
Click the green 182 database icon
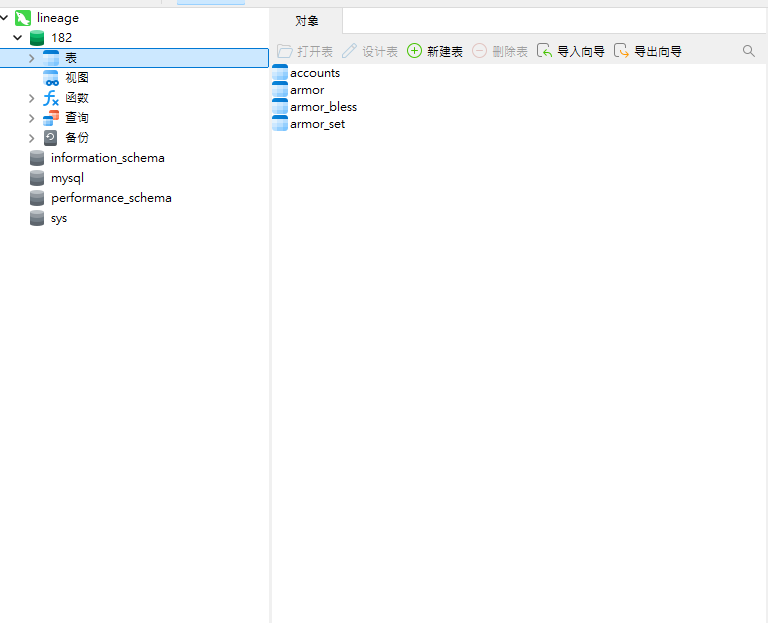(x=37, y=38)
